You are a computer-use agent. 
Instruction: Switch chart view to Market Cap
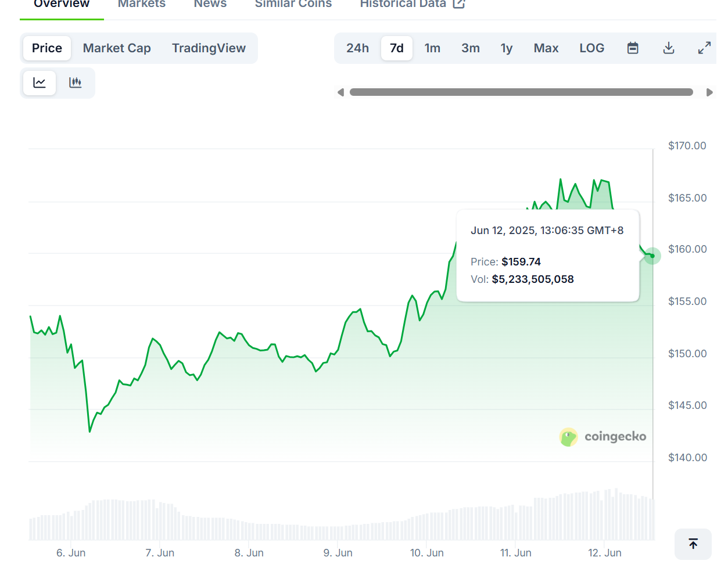click(x=116, y=48)
